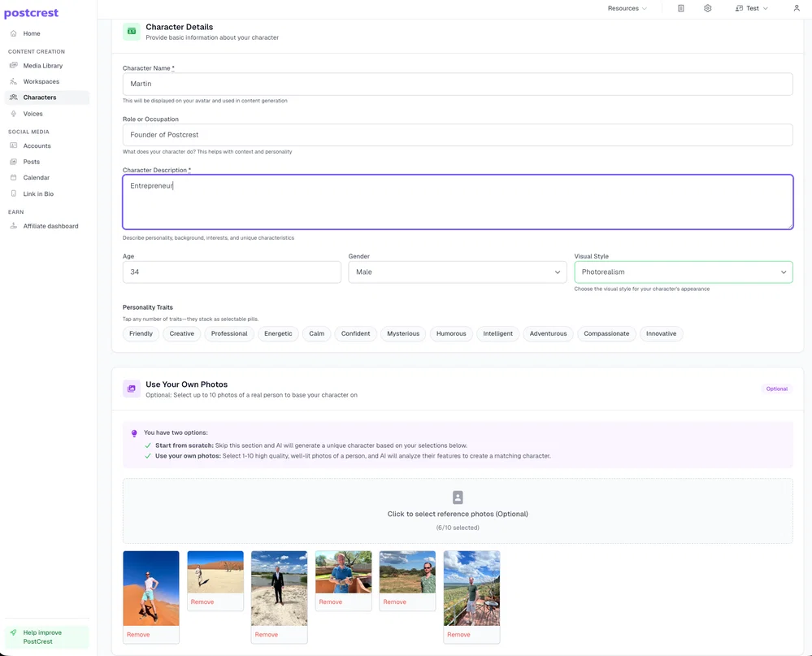Open the Gender dropdown showing Male
Screen dimensions: 812x656
[458, 272]
